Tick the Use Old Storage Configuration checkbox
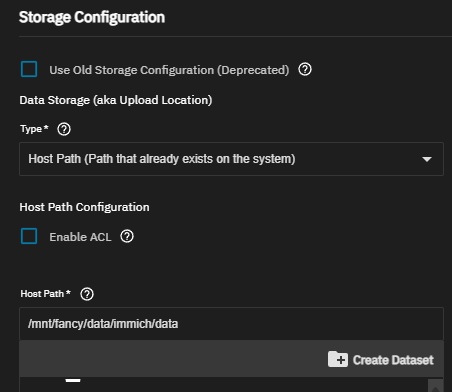 tap(29, 69)
